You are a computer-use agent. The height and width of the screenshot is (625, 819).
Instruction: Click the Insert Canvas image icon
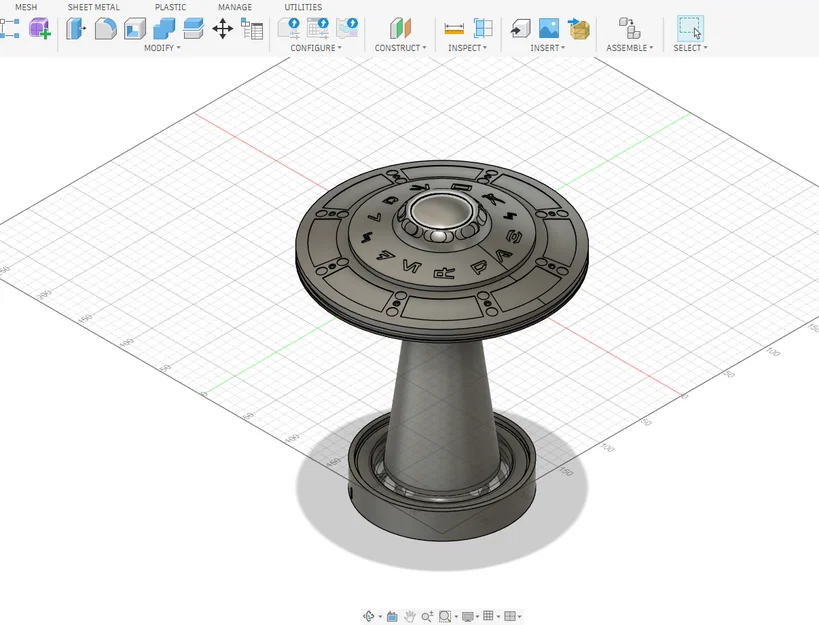pyautogui.click(x=549, y=28)
